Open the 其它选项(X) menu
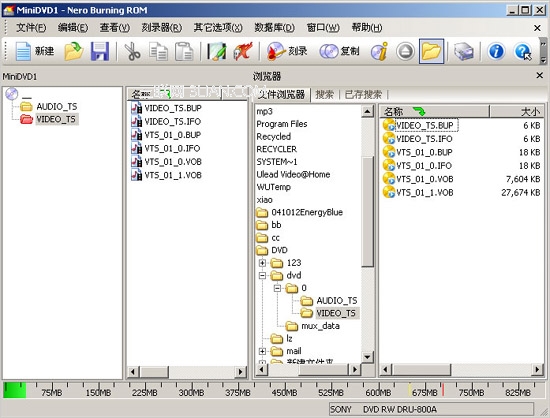This screenshot has height=418, width=550. 218,27
